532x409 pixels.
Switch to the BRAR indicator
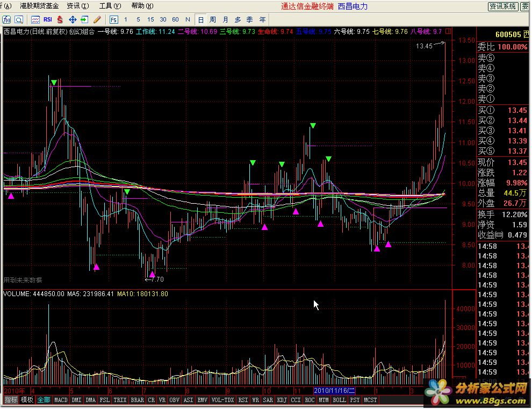click(x=137, y=400)
